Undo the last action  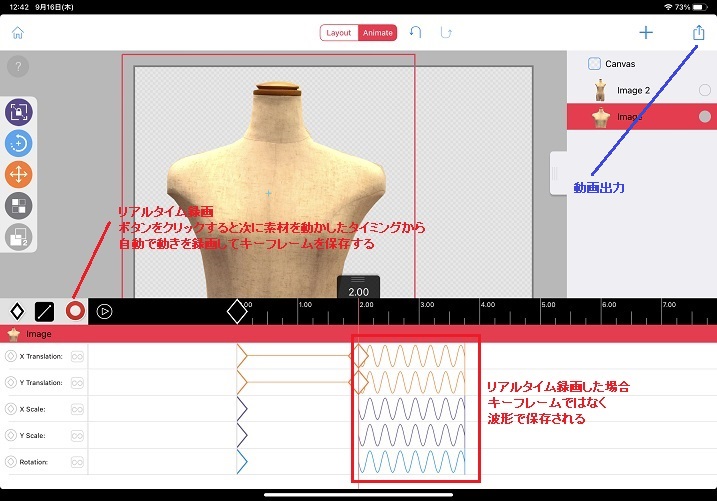coord(416,32)
